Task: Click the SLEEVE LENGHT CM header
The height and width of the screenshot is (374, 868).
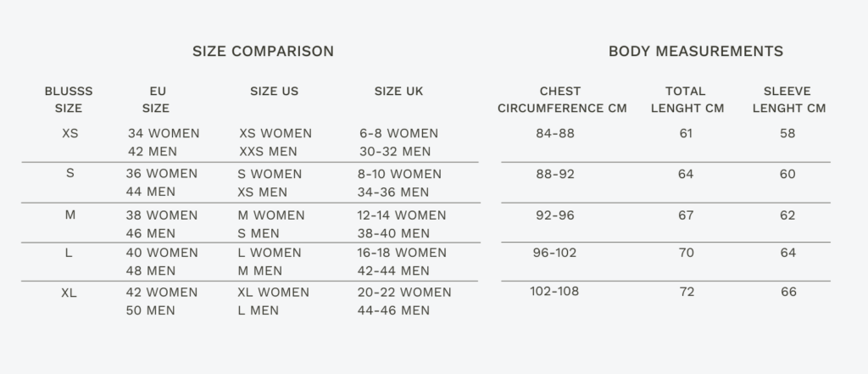Action: (x=788, y=99)
